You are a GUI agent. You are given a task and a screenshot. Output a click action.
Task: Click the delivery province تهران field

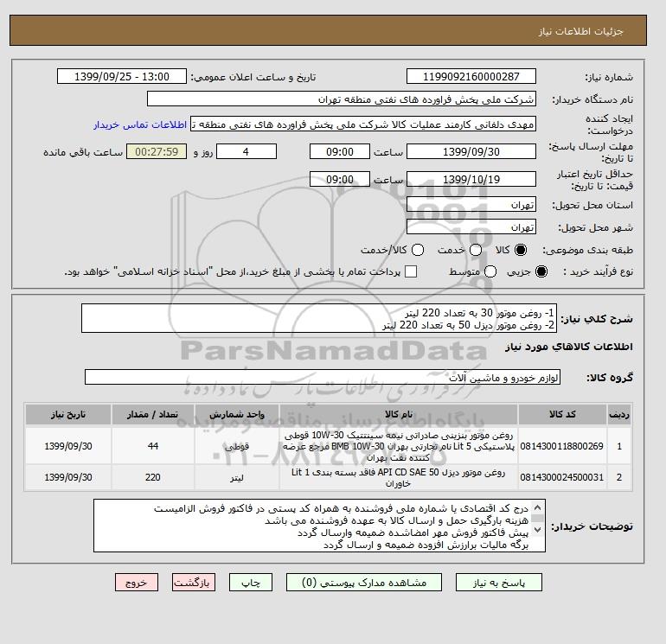point(471,205)
